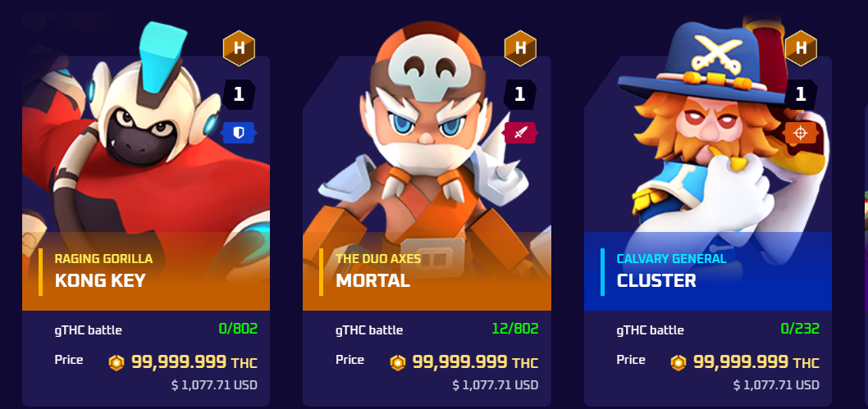This screenshot has width=868, height=409.
Task: Open the CLUSTER hero card title
Action: (x=656, y=280)
